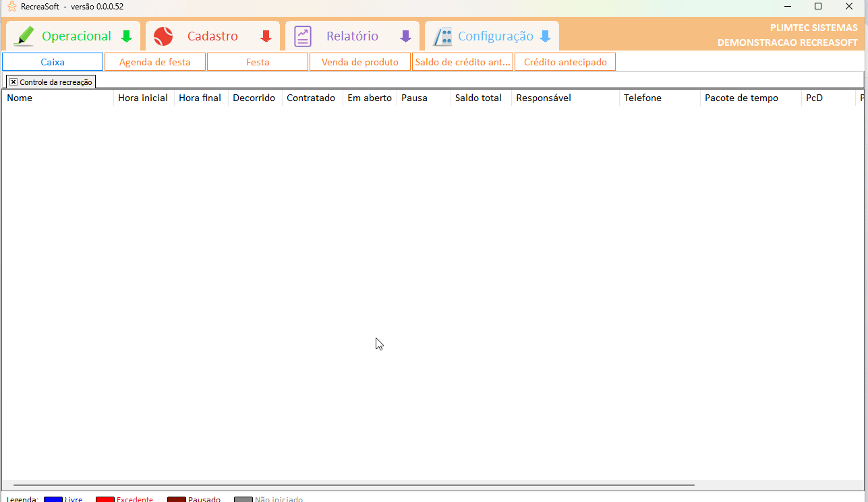Screen dimensions: 868x502
Task: Click the blue Livre legend swatch
Action: (x=53, y=499)
